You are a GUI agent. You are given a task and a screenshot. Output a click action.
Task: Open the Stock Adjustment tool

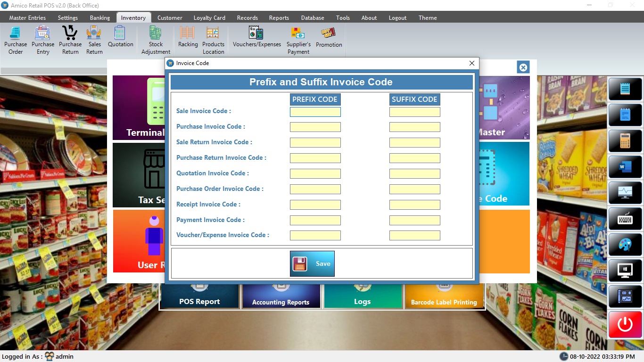tap(156, 40)
